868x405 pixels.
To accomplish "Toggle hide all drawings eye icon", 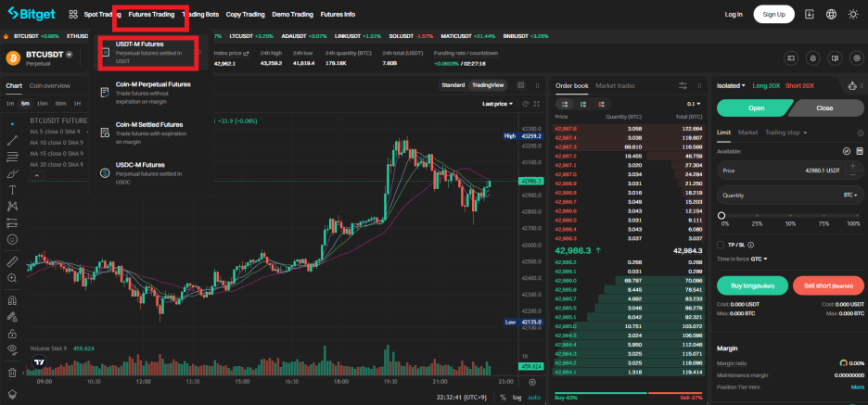I will point(12,349).
